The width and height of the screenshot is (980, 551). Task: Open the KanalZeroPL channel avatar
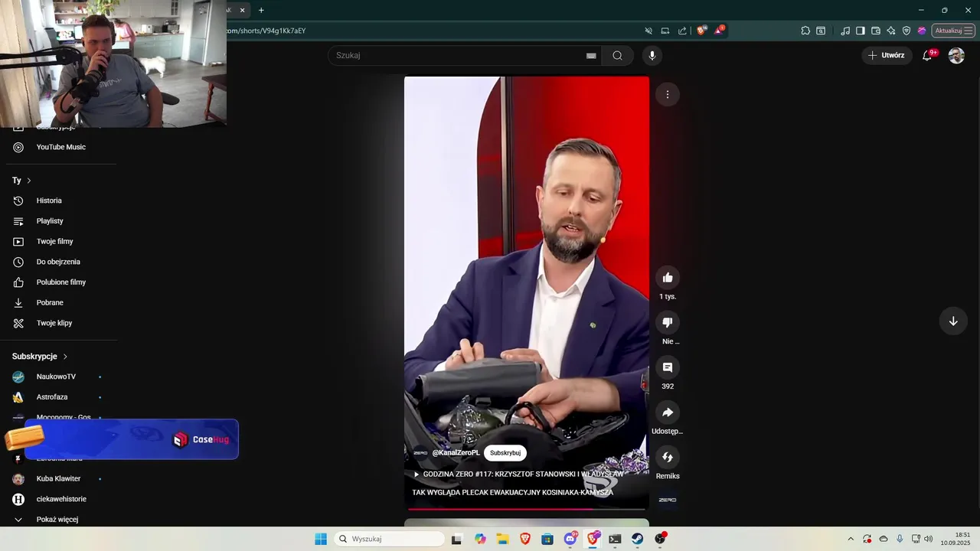420,453
